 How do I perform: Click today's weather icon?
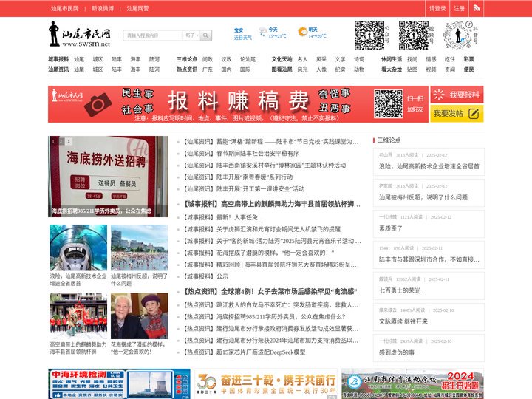[262, 32]
